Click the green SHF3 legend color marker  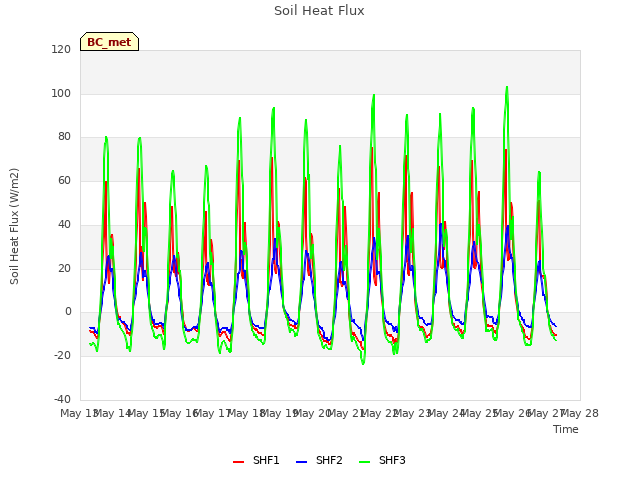pos(364,462)
